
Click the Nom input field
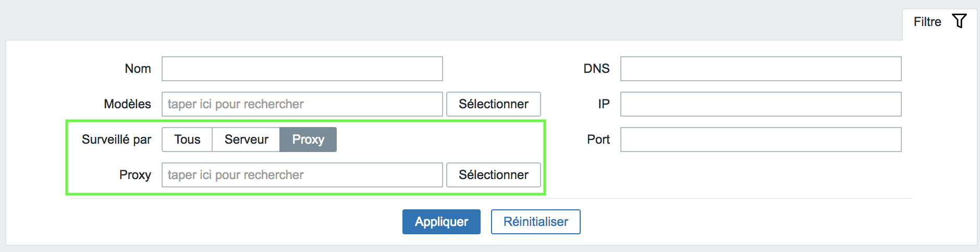302,69
